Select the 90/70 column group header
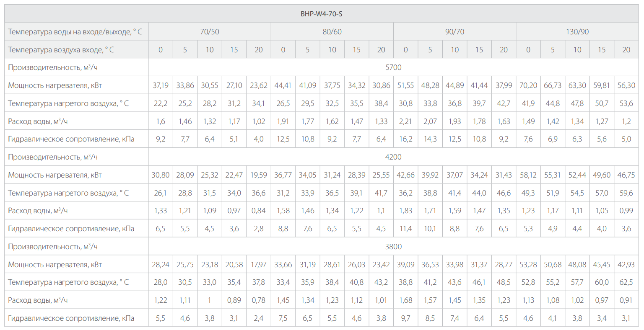 [454, 32]
